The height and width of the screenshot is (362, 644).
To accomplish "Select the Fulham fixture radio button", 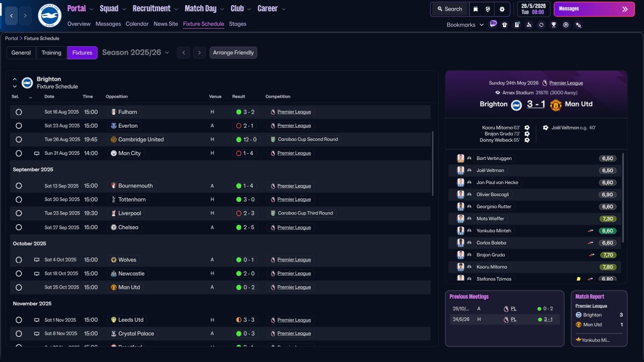I will tap(19, 112).
